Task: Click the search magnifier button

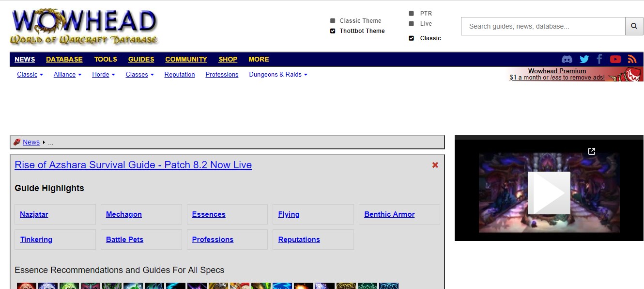Action: coord(634,26)
